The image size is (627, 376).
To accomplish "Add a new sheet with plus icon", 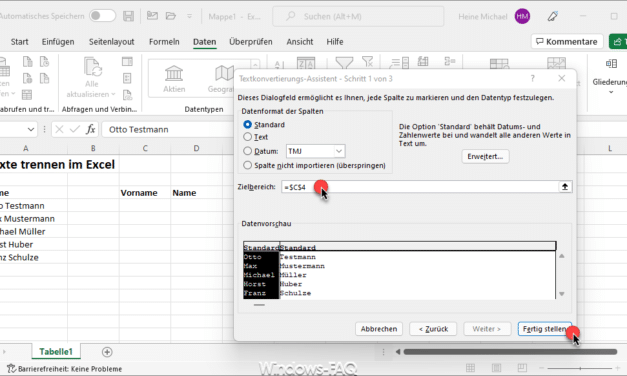I will [107, 352].
